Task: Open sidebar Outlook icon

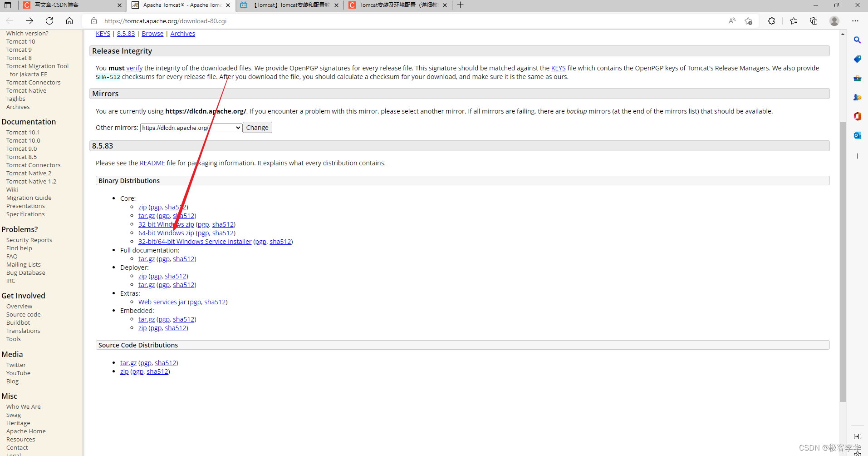Action: (x=857, y=135)
